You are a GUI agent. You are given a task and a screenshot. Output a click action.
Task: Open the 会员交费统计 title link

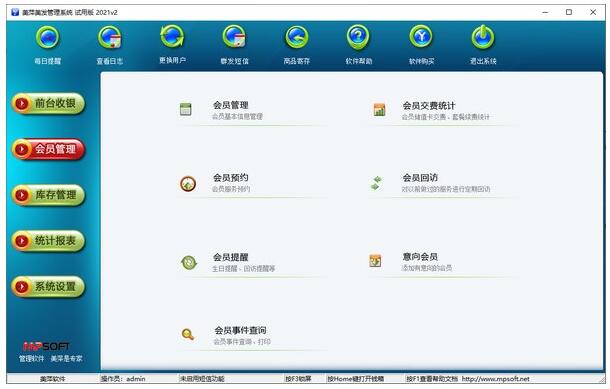point(429,105)
